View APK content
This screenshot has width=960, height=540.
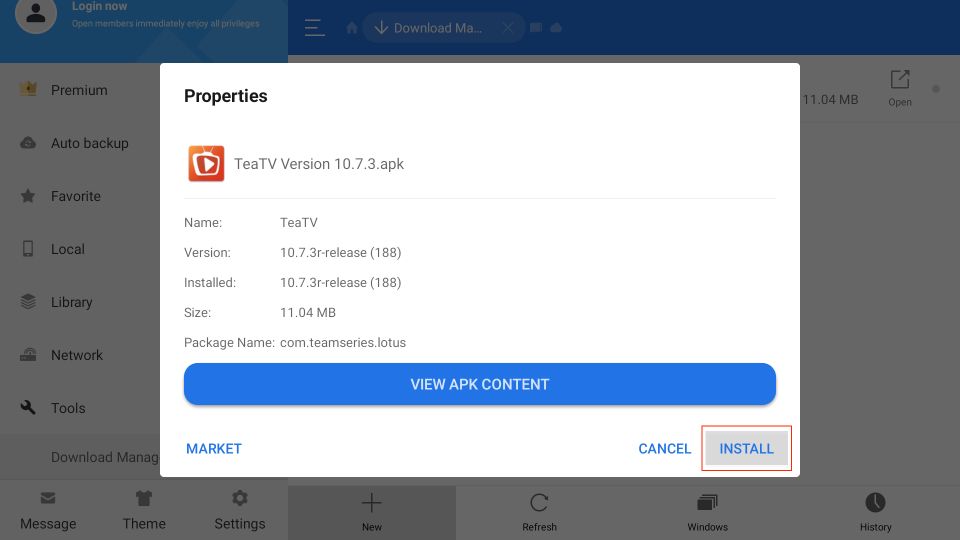point(479,384)
